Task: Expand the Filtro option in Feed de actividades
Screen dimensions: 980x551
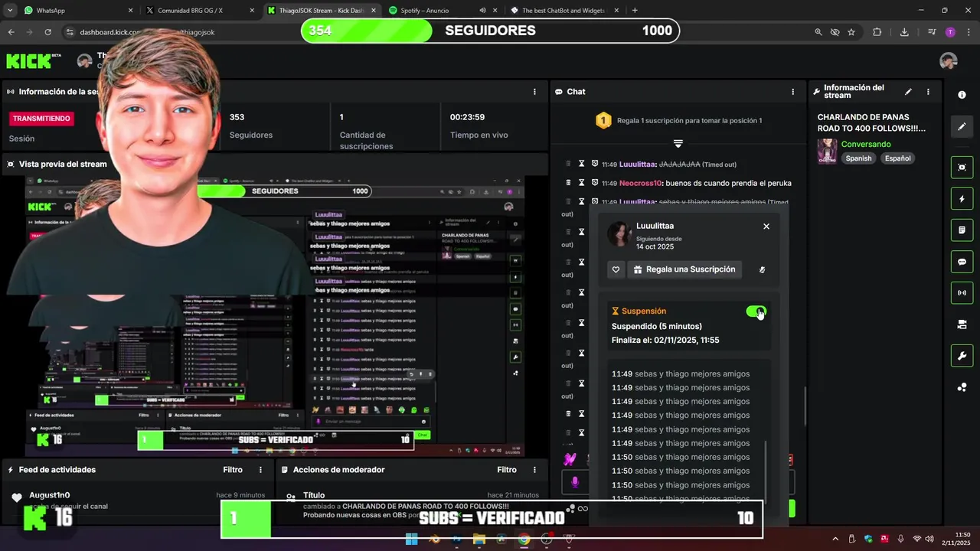Action: (x=233, y=470)
